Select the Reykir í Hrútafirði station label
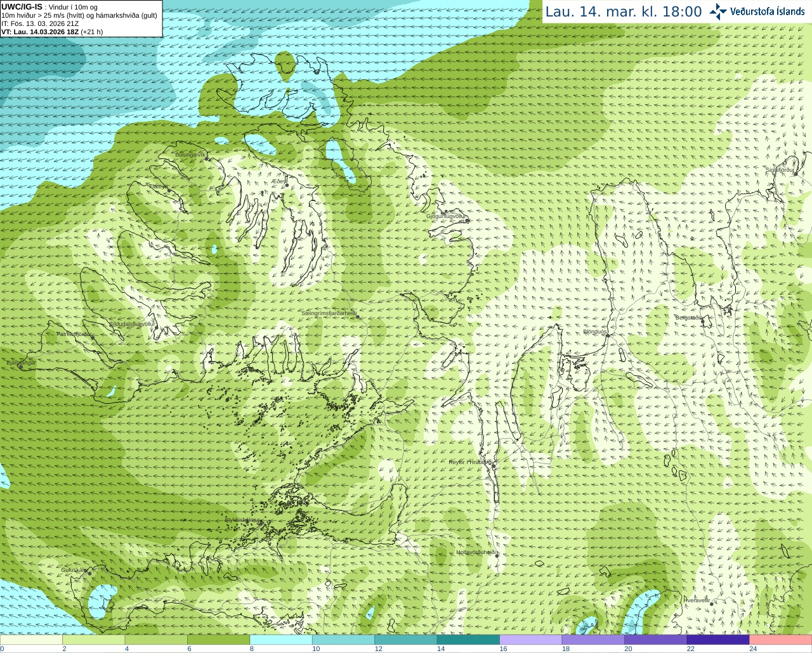 click(x=470, y=462)
